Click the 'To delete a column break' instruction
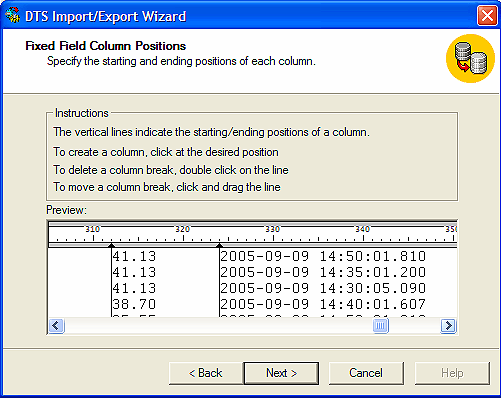The image size is (501, 398). pos(171,170)
